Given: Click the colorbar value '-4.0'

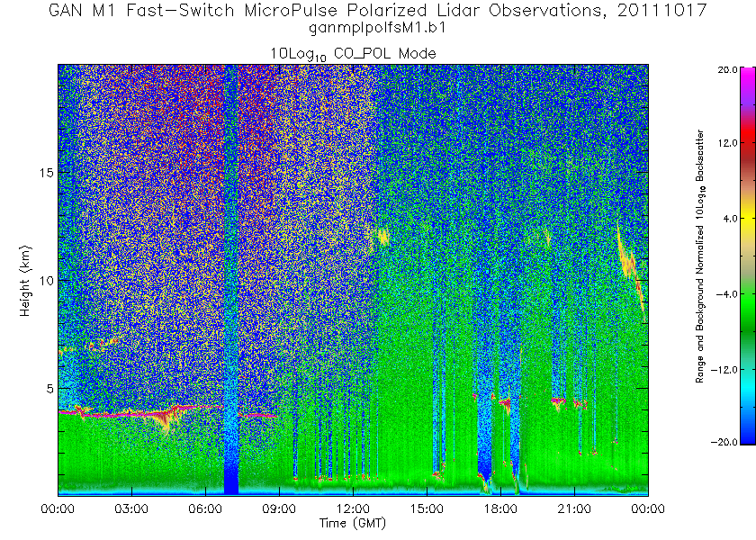Looking at the screenshot, I should 727,294.
